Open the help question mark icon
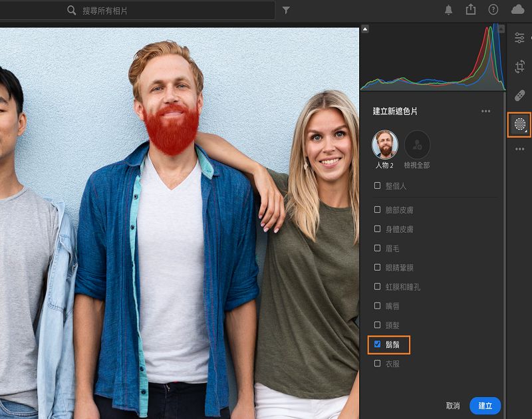Viewport: 532px width, 419px height. pos(493,9)
